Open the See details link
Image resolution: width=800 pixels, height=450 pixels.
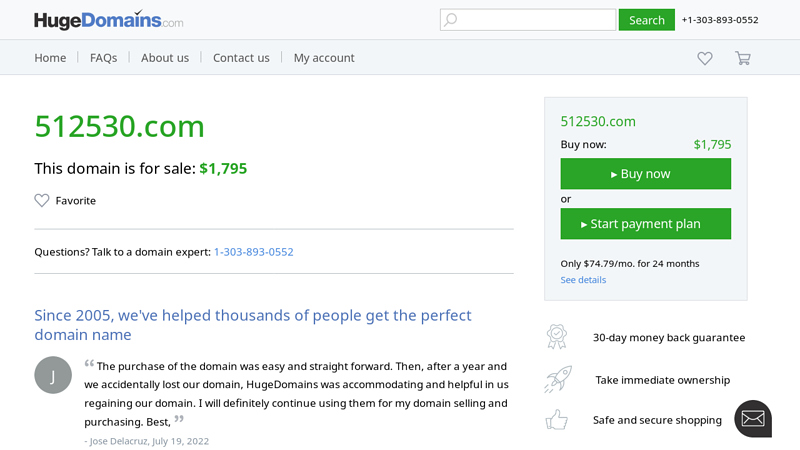[583, 280]
